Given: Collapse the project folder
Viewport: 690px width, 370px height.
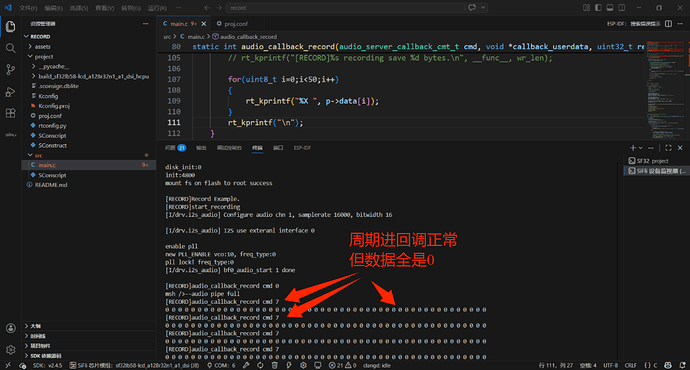Looking at the screenshot, I should 89,56.
